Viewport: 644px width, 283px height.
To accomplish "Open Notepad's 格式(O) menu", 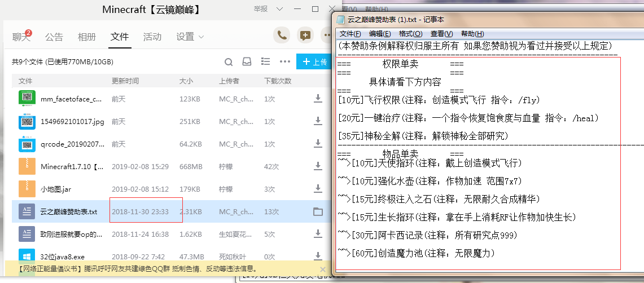I will [x=410, y=34].
